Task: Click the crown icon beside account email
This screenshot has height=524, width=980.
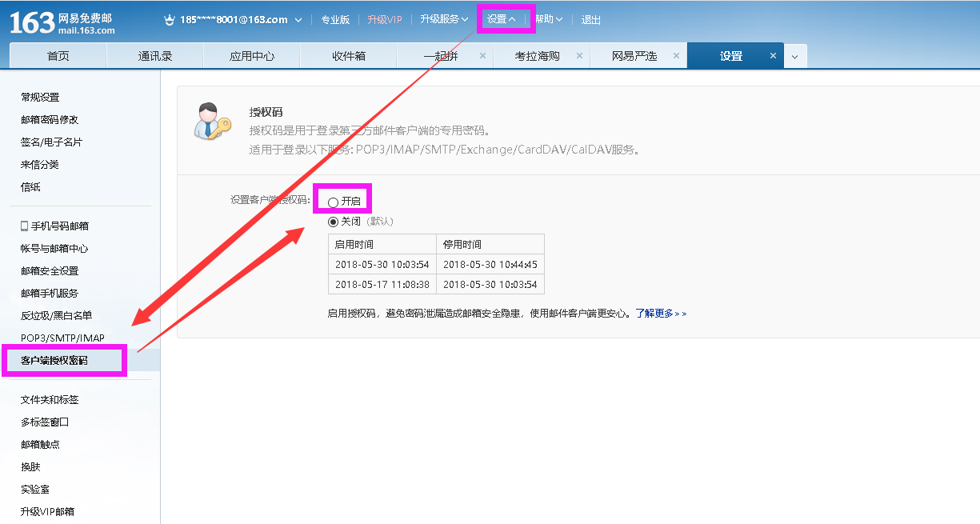Action: [x=169, y=20]
